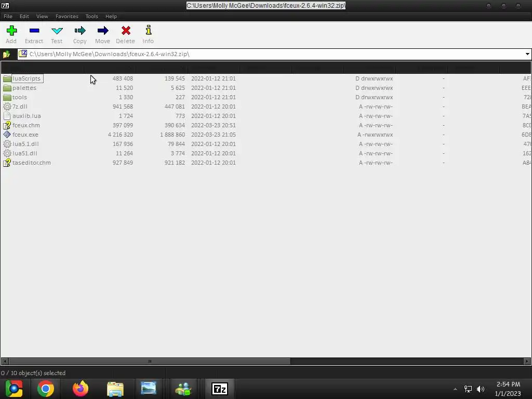This screenshot has height=399, width=532.
Task: Open the volume control in tray
Action: point(481,389)
